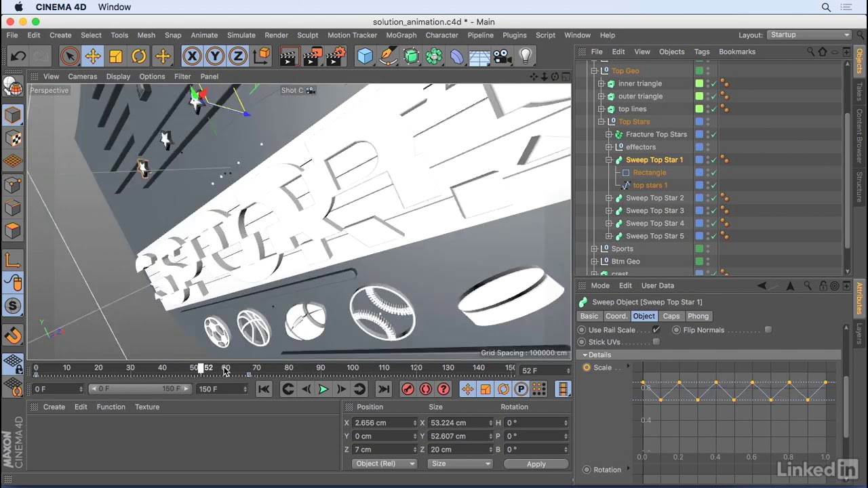This screenshot has height=488, width=868.
Task: Select the Live Selection arrow tool
Action: tap(69, 56)
